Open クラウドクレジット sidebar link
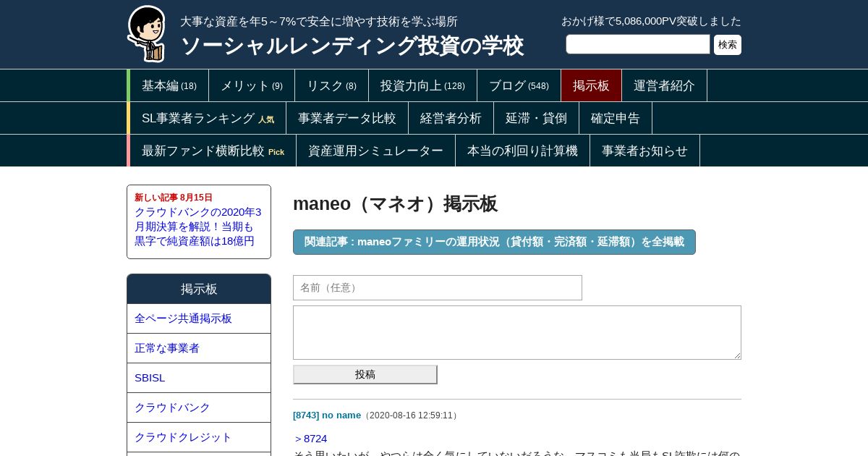 coord(199,437)
